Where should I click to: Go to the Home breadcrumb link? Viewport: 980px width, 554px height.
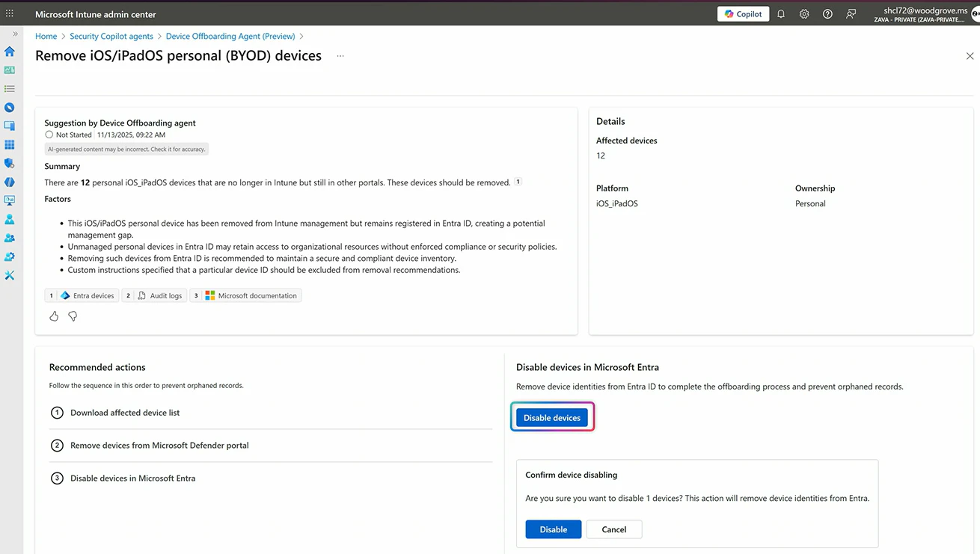click(x=46, y=36)
